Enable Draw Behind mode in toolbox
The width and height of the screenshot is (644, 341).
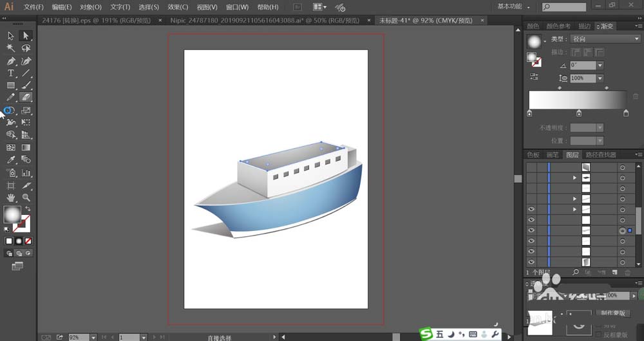click(19, 253)
